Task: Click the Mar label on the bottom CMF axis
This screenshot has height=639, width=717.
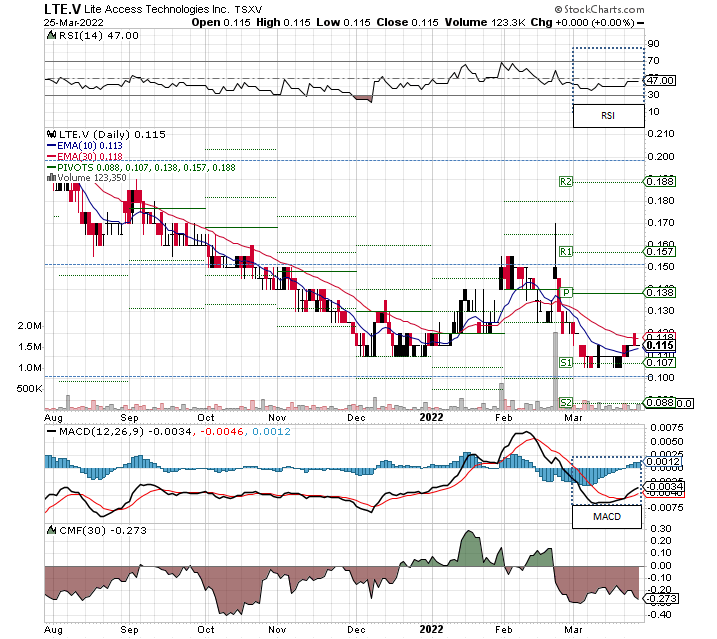Action: coord(573,629)
